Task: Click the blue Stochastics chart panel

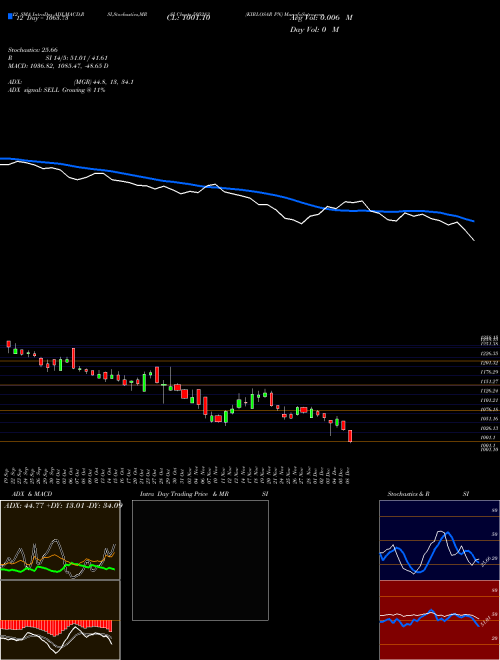Action: click(439, 540)
